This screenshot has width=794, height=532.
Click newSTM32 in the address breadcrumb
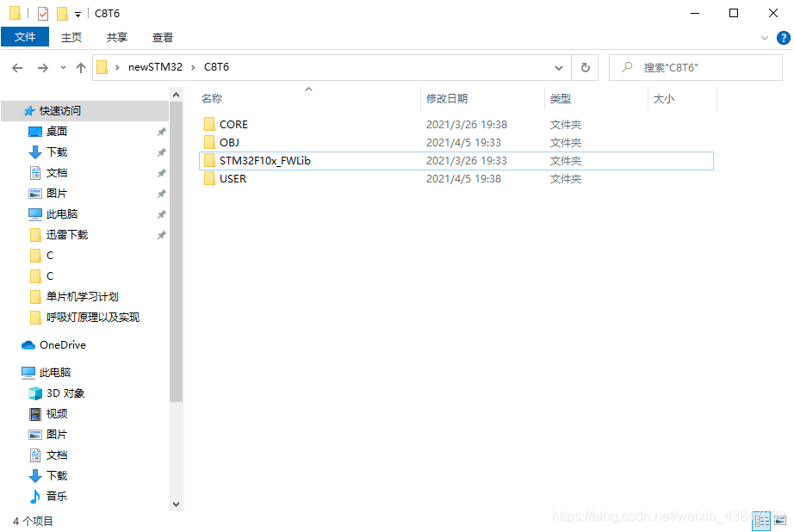click(x=155, y=67)
